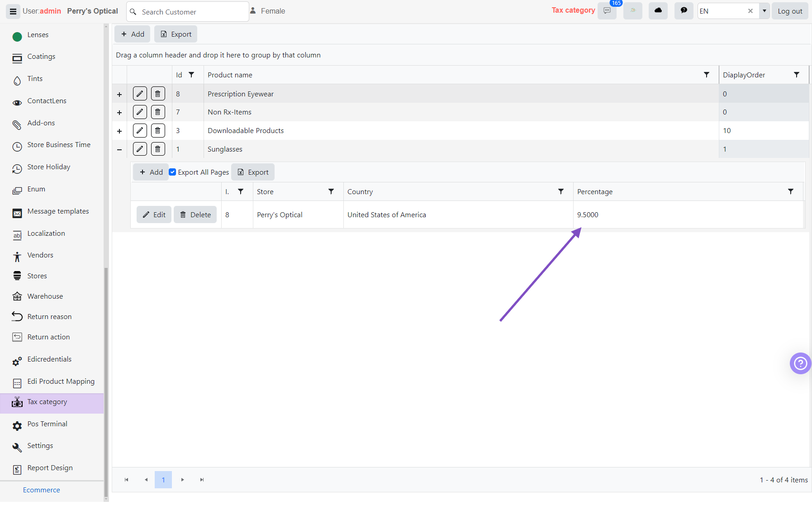Open Store Business Time menu item
Image resolution: width=812 pixels, height=510 pixels.
click(59, 145)
